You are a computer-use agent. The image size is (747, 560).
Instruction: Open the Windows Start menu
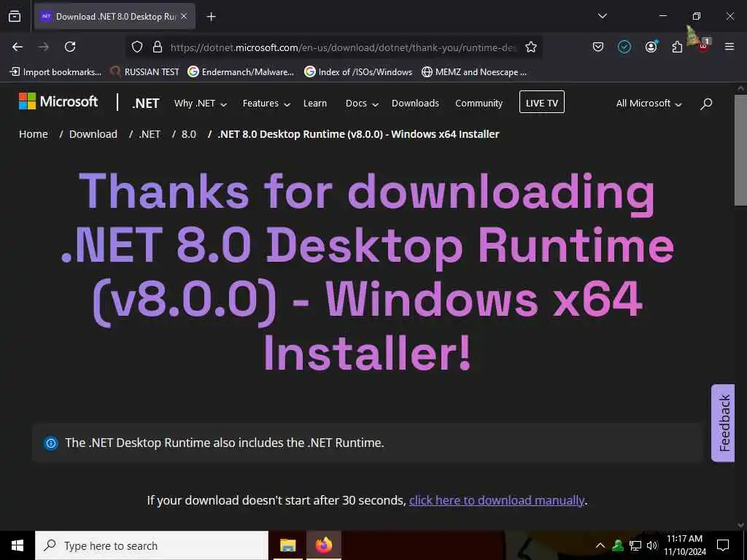tap(18, 545)
